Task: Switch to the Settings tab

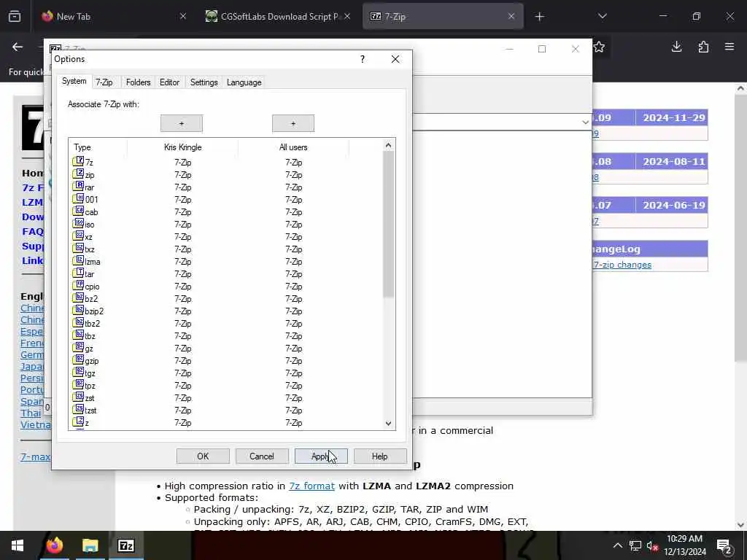Action: 204,82
